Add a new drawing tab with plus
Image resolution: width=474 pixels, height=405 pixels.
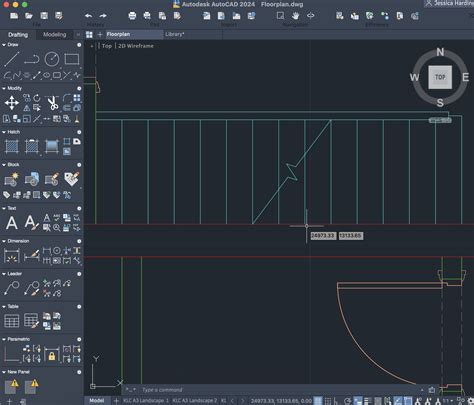pyautogui.click(x=100, y=34)
